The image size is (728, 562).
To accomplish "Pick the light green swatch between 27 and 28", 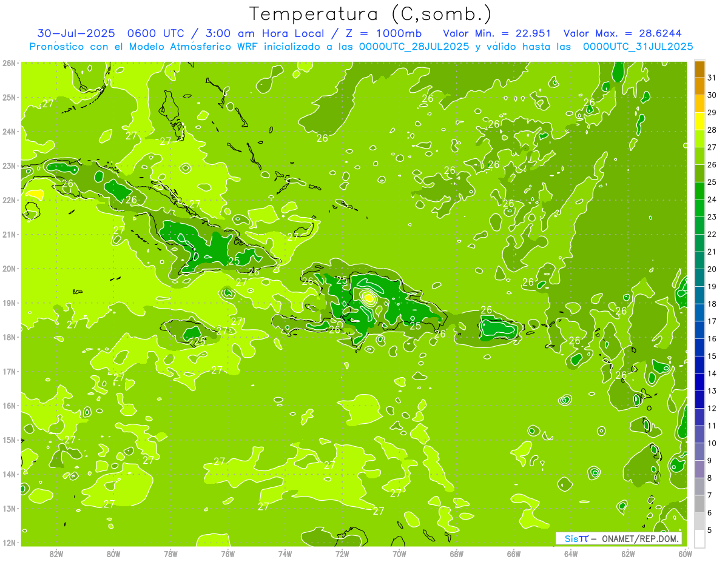I will (x=699, y=139).
